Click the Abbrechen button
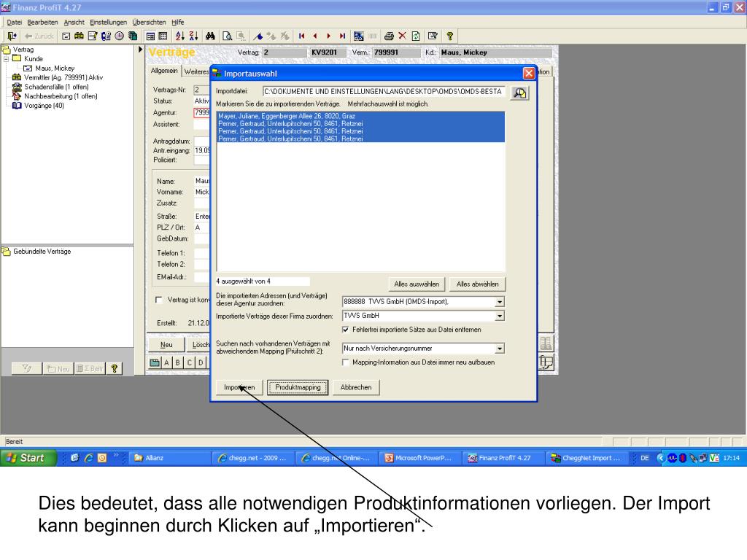Viewport: 747px width, 560px height. 356,388
